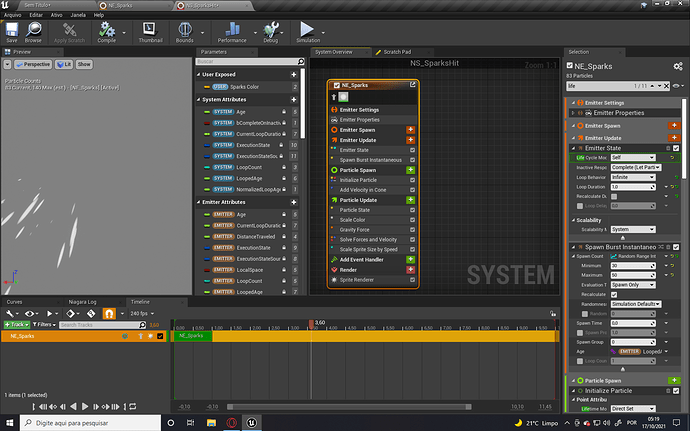Image resolution: width=690 pixels, height=431 pixels.
Task: Open Loop Behavior dropdown showing Infinite
Action: [633, 177]
